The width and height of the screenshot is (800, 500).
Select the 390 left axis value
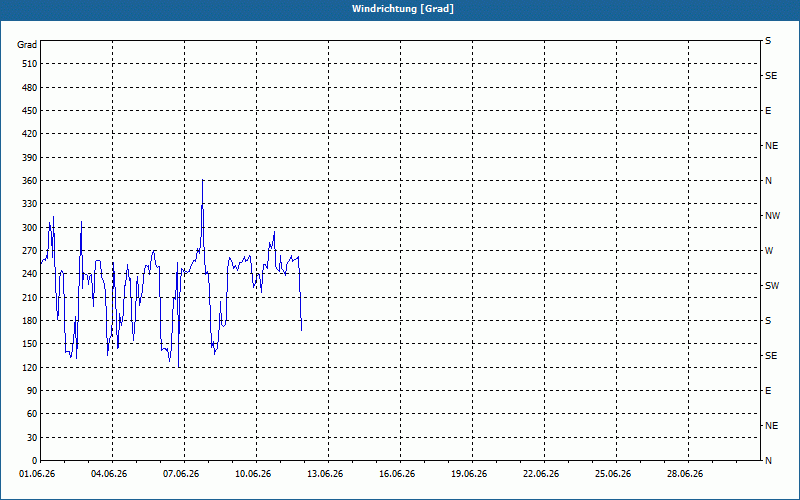pyautogui.click(x=30, y=158)
